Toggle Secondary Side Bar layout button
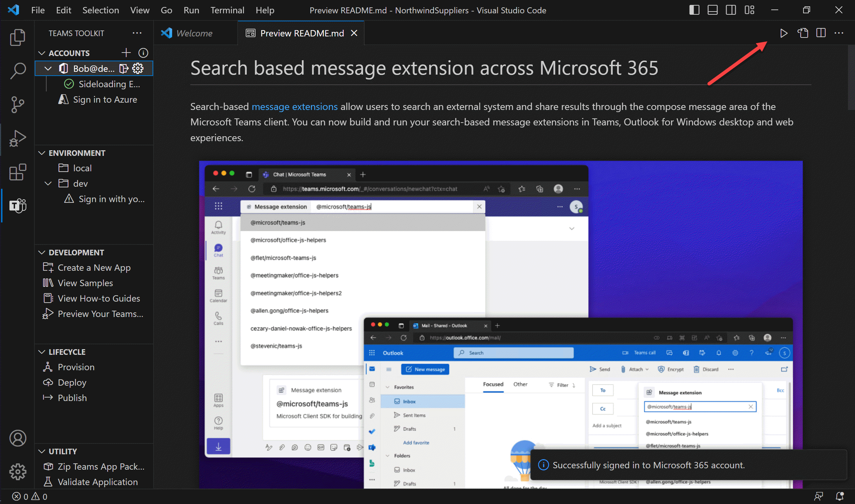 [731, 10]
